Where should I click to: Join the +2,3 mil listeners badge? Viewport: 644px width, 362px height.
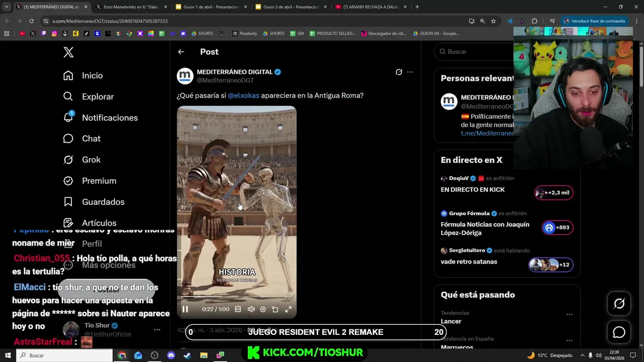[553, 193]
